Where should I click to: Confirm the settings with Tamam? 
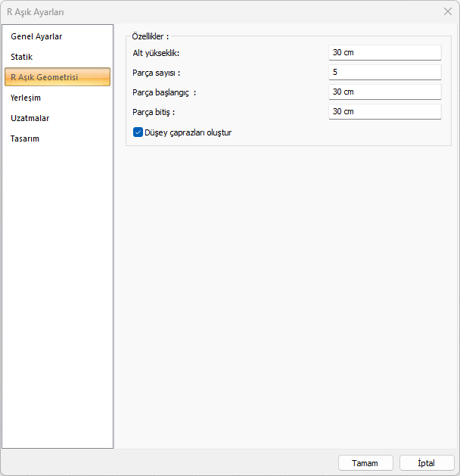[365, 462]
